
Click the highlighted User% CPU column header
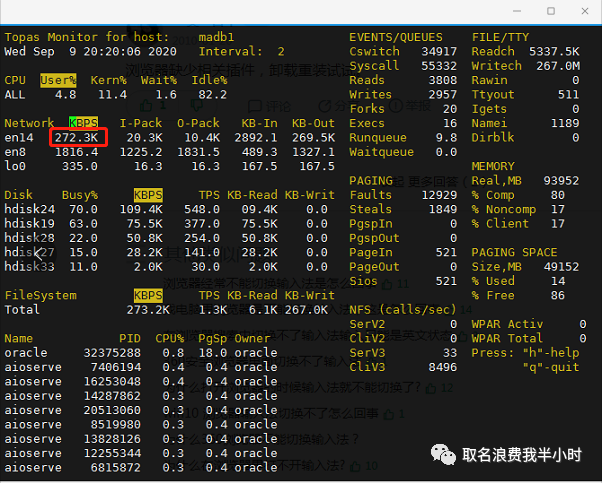[58, 80]
